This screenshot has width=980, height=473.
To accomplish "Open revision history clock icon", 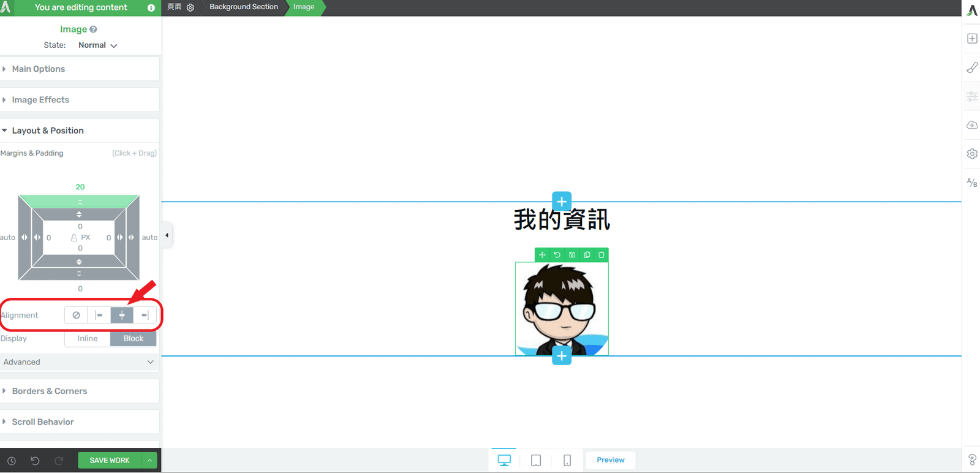I will 12,461.
